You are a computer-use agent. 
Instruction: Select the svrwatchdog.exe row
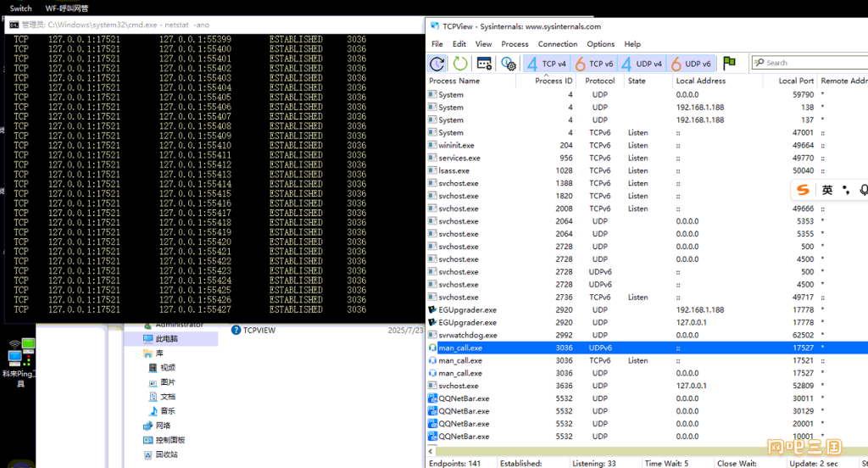[648, 335]
